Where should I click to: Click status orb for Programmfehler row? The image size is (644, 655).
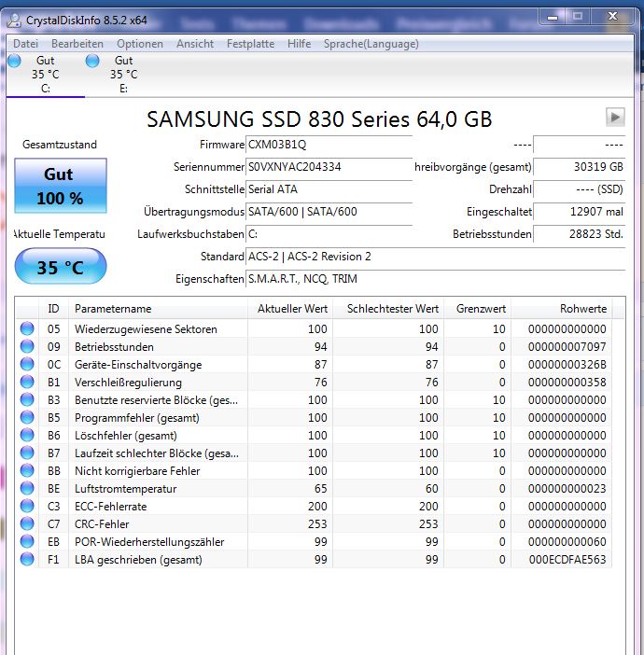tap(27, 417)
